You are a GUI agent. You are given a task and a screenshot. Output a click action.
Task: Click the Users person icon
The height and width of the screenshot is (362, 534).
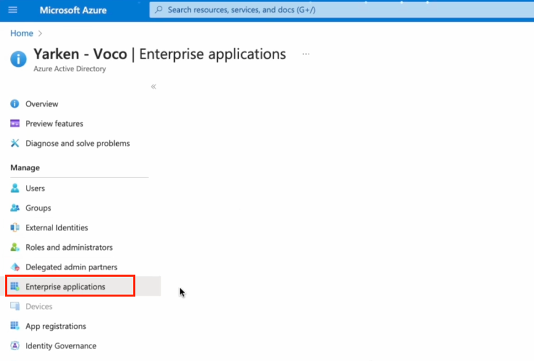[15, 188]
